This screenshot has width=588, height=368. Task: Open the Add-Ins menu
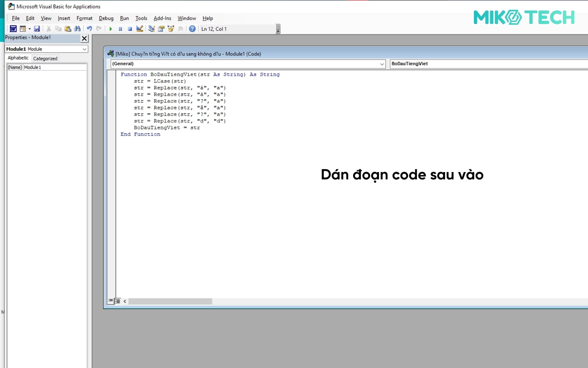click(162, 18)
